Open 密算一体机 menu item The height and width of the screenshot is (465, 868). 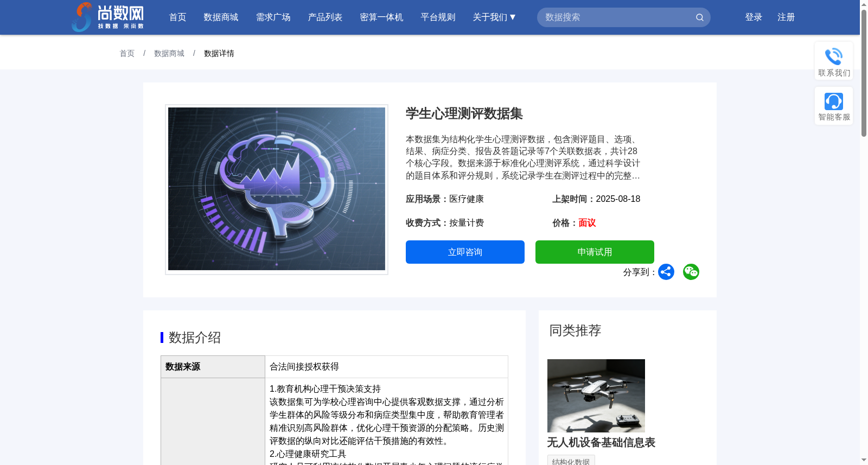coord(381,17)
